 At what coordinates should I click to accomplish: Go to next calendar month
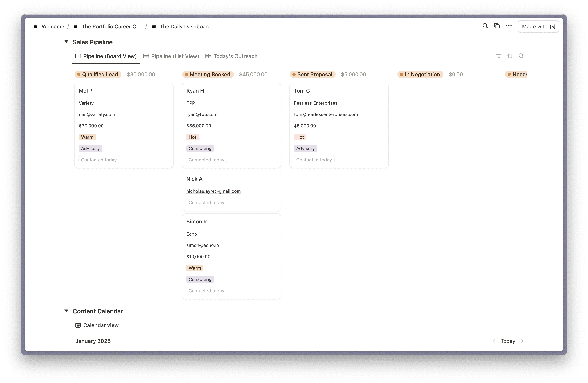[x=522, y=341]
